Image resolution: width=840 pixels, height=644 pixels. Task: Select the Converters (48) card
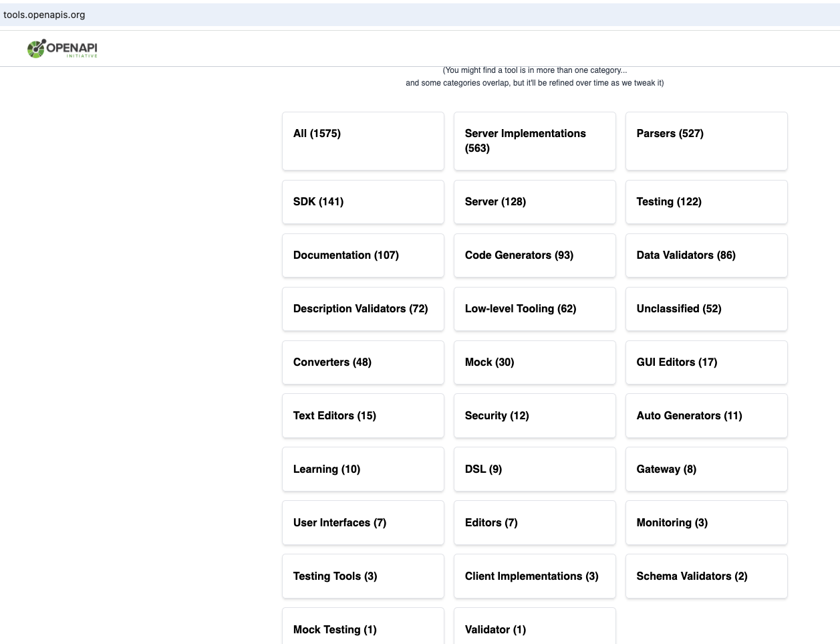pos(363,362)
